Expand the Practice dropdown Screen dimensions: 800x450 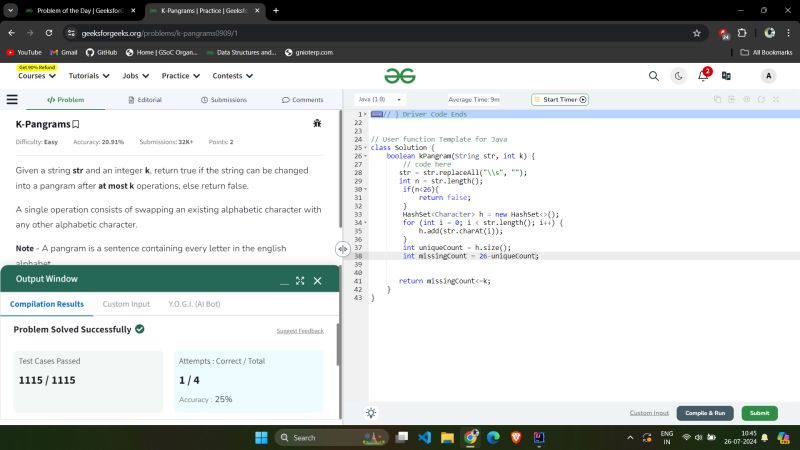click(181, 76)
